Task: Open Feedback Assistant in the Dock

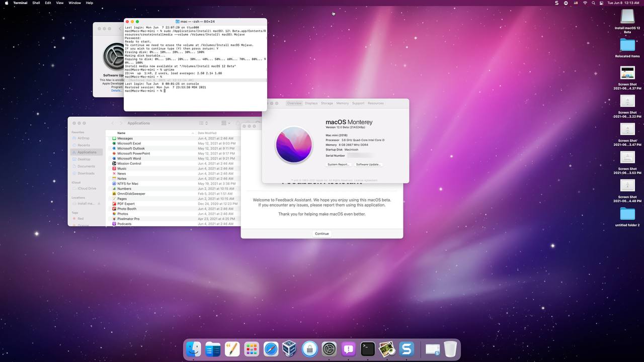Action: tap(348, 349)
